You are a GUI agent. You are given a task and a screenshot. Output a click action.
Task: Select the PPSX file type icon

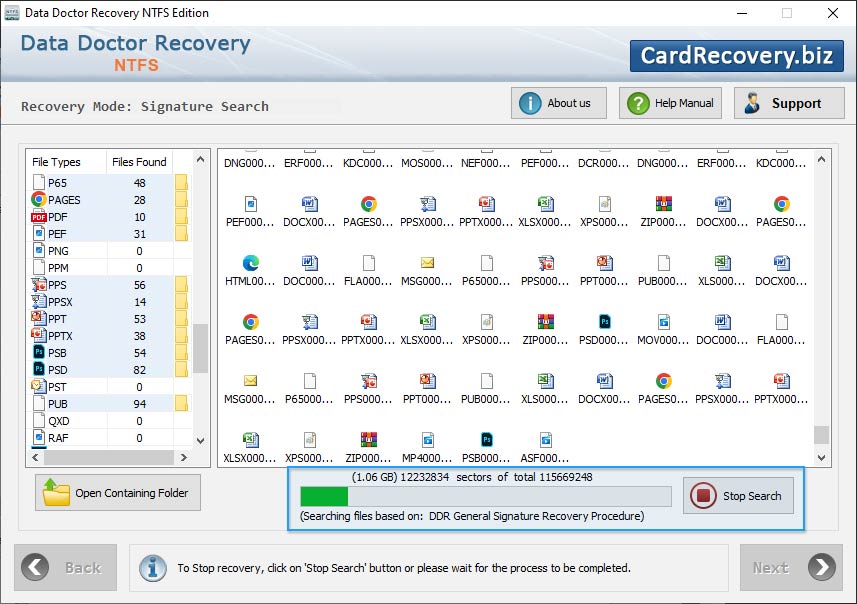point(39,302)
